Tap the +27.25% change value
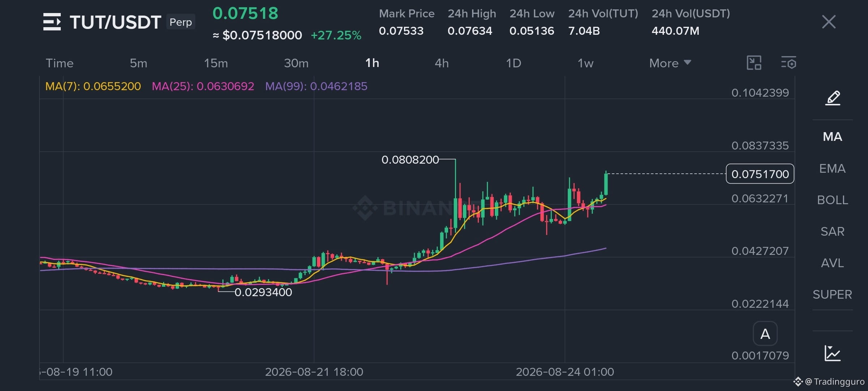 [336, 35]
